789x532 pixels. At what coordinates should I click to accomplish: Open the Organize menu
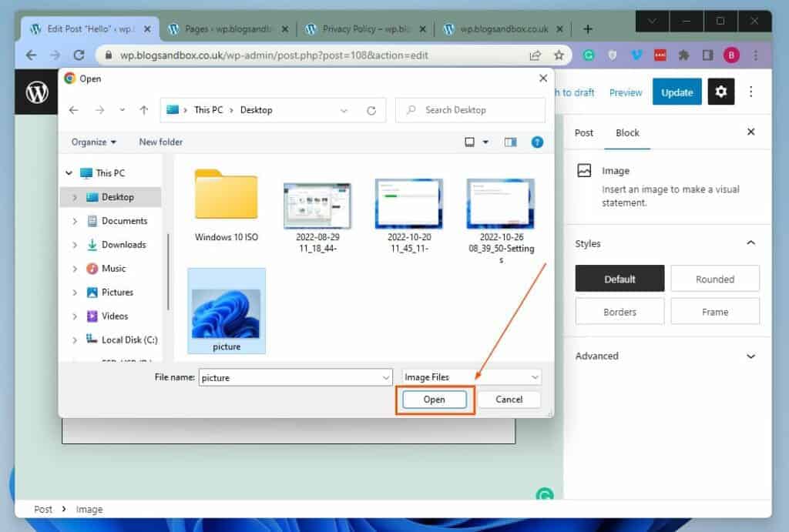point(94,142)
